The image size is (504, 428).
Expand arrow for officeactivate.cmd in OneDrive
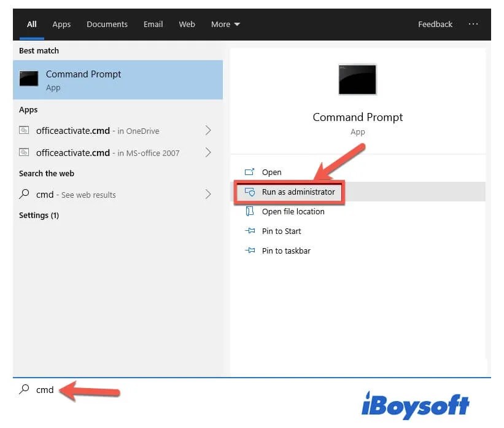tap(208, 130)
